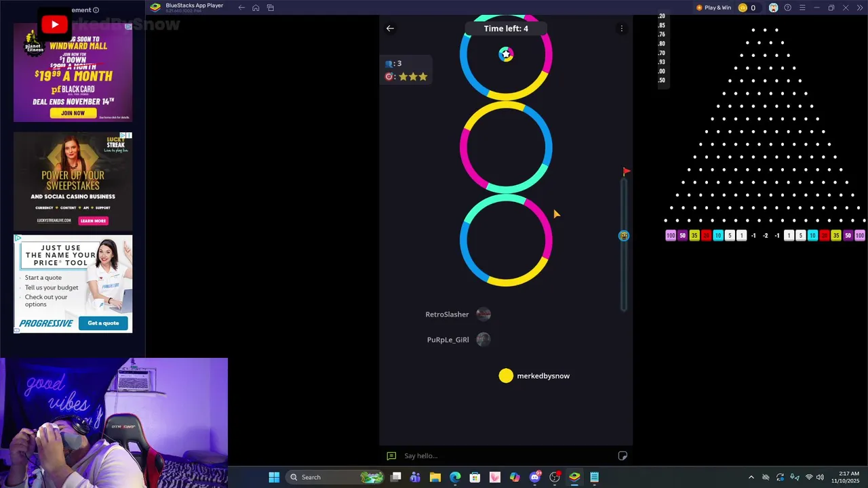Click the YouTube logo overlay
The height and width of the screenshot is (488, 868).
click(54, 25)
